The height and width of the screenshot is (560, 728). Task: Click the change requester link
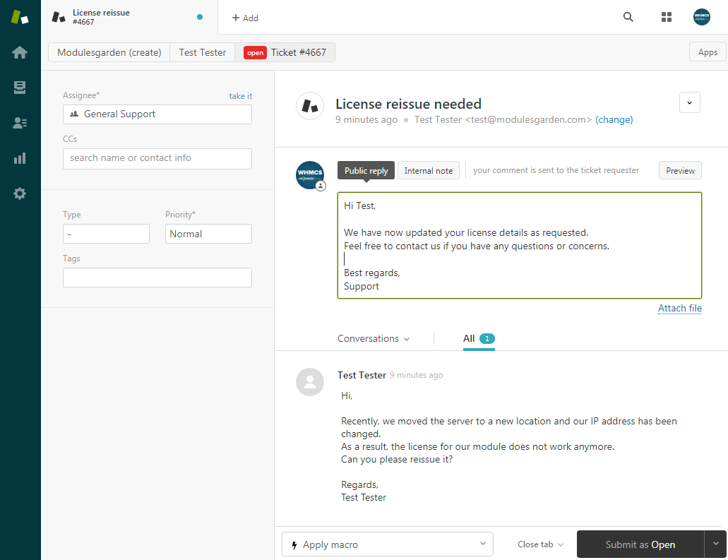614,120
